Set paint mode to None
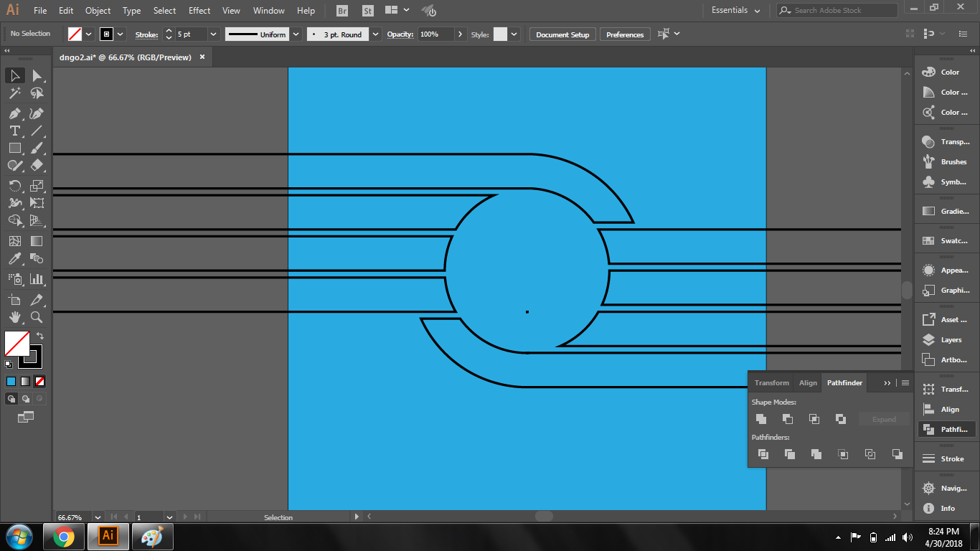Image resolution: width=980 pixels, height=551 pixels. pyautogui.click(x=40, y=382)
